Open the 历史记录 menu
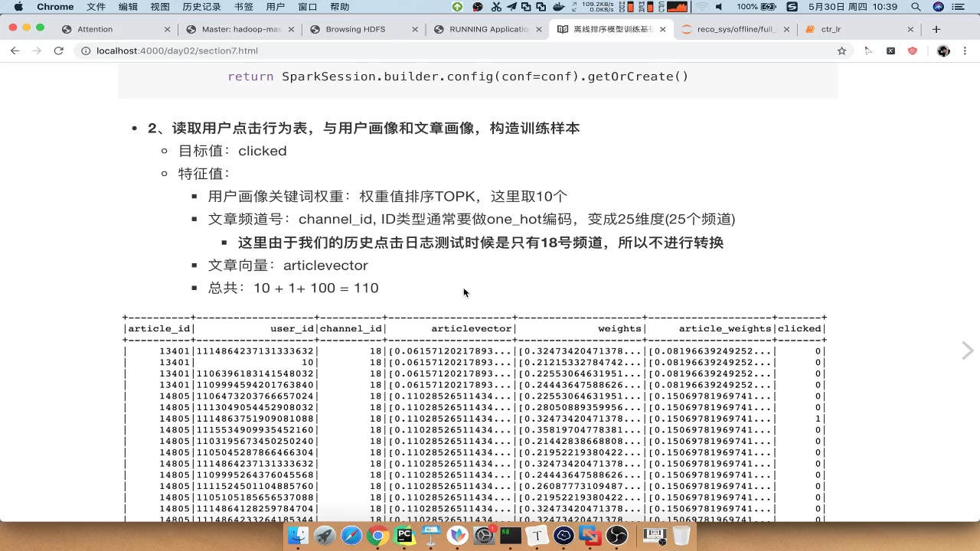Image resolution: width=980 pixels, height=551 pixels. 202,7
